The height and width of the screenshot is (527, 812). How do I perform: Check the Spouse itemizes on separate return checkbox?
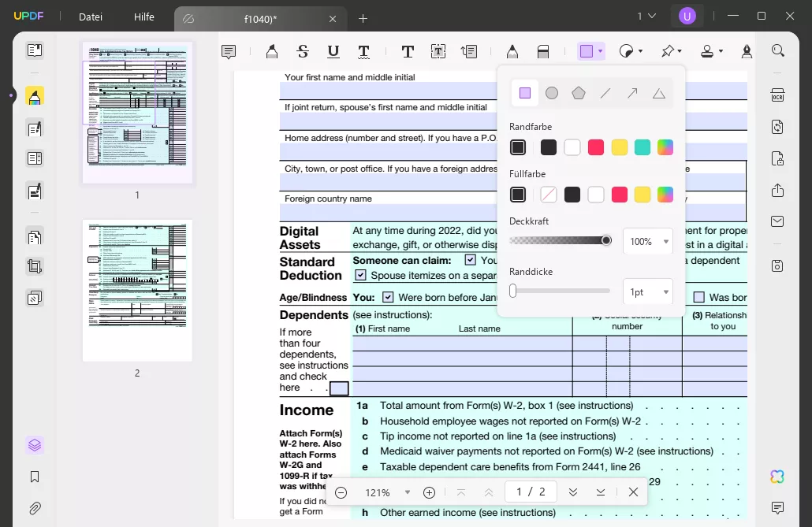(360, 275)
